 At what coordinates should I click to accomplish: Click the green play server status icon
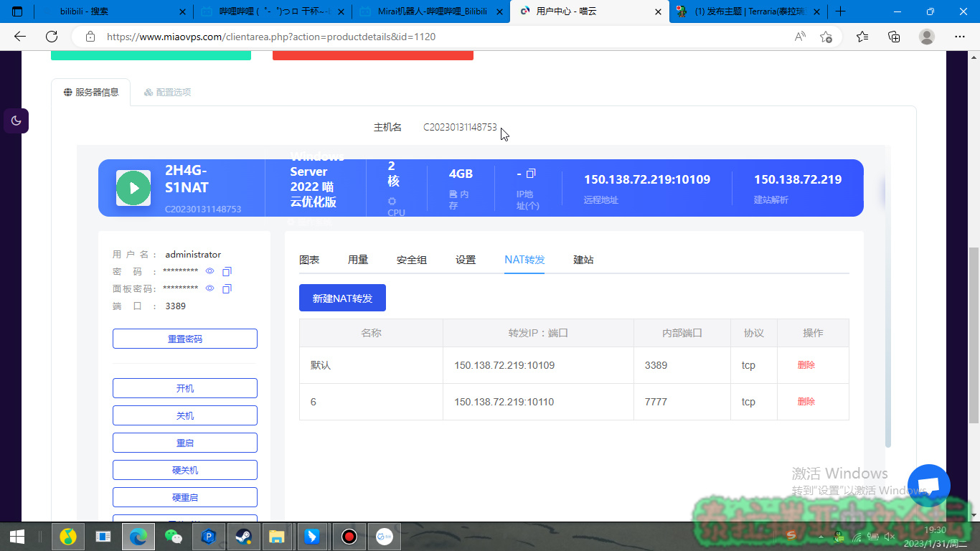click(133, 188)
